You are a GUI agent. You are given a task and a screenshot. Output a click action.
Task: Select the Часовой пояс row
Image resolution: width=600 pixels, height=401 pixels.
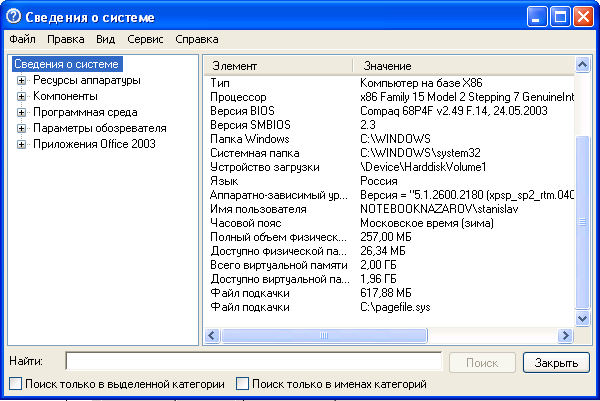[x=389, y=223]
